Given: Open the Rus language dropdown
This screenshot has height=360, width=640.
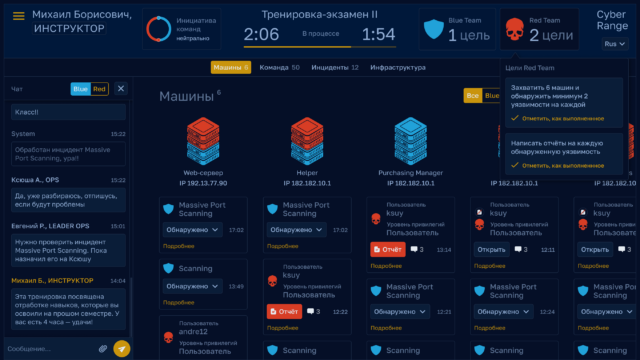Looking at the screenshot, I should point(615,44).
